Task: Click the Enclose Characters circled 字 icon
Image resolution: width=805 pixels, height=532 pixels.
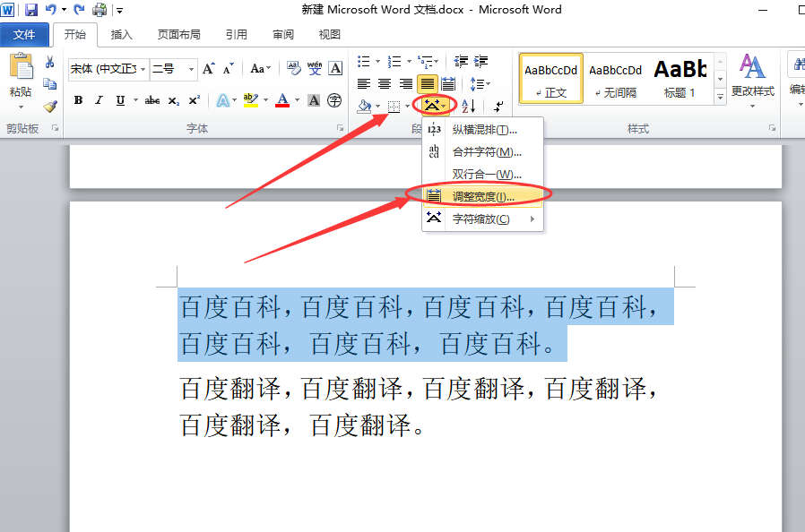Action: click(x=334, y=100)
